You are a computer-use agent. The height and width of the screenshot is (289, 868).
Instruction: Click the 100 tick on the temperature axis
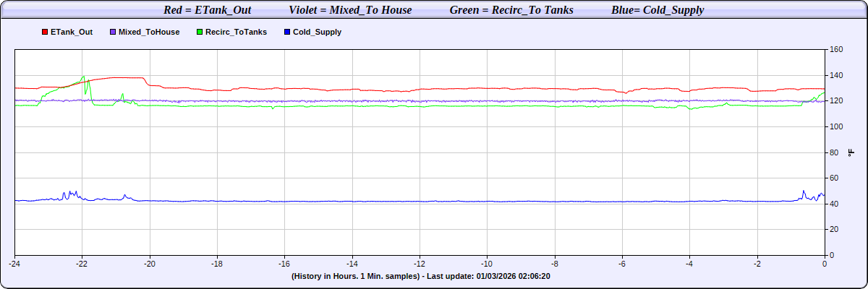[836, 127]
